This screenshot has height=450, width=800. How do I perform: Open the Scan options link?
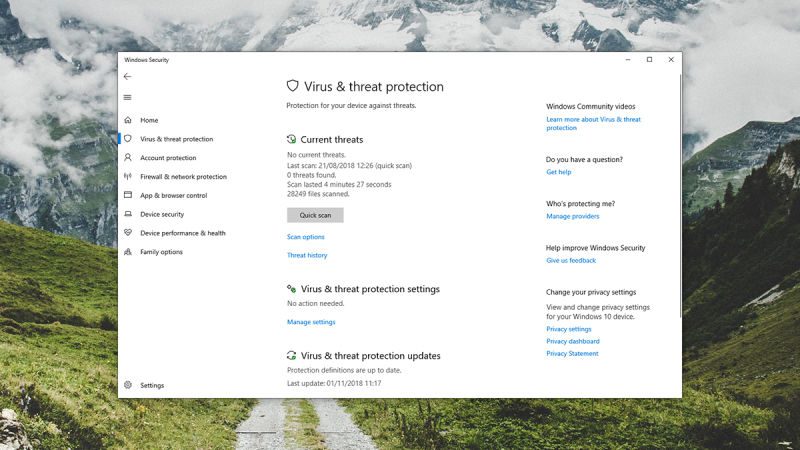click(306, 237)
